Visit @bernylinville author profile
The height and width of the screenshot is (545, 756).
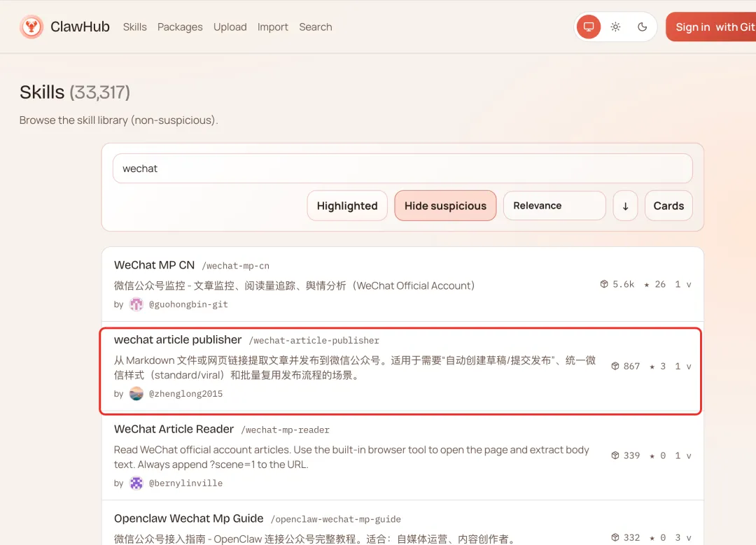pyautogui.click(x=185, y=483)
